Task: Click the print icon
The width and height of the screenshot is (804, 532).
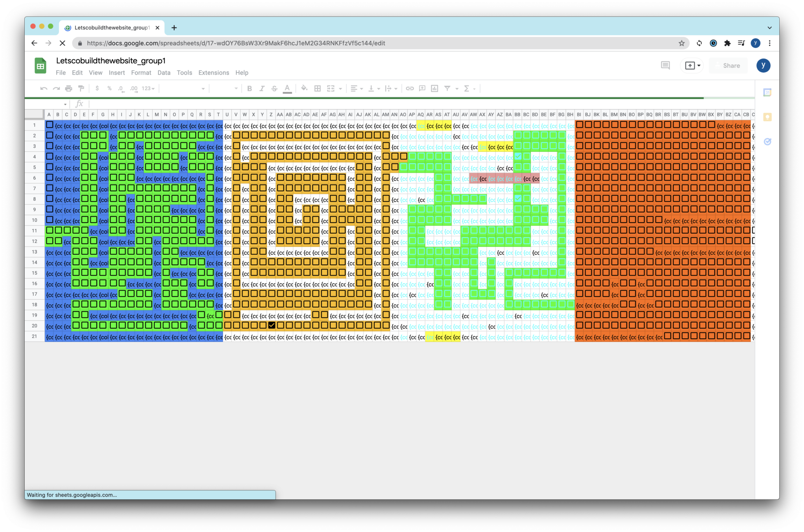Action: point(69,88)
